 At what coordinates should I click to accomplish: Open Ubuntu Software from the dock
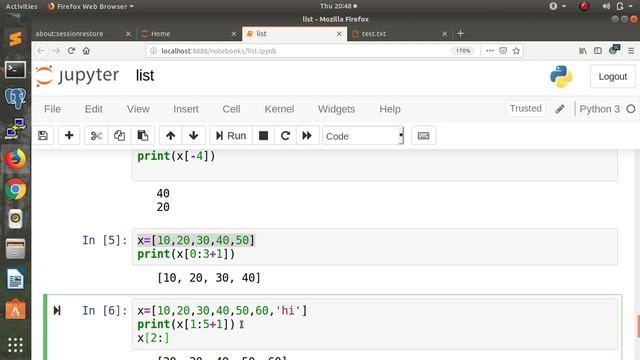pos(15,310)
